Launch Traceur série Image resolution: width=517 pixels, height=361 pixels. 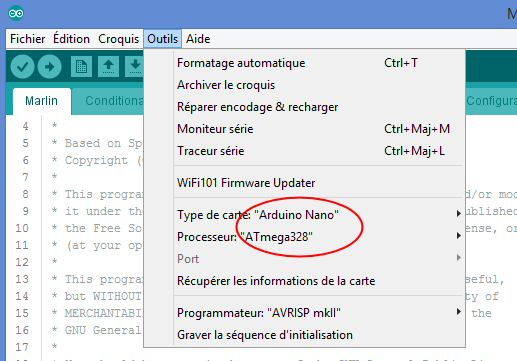tap(319, 151)
